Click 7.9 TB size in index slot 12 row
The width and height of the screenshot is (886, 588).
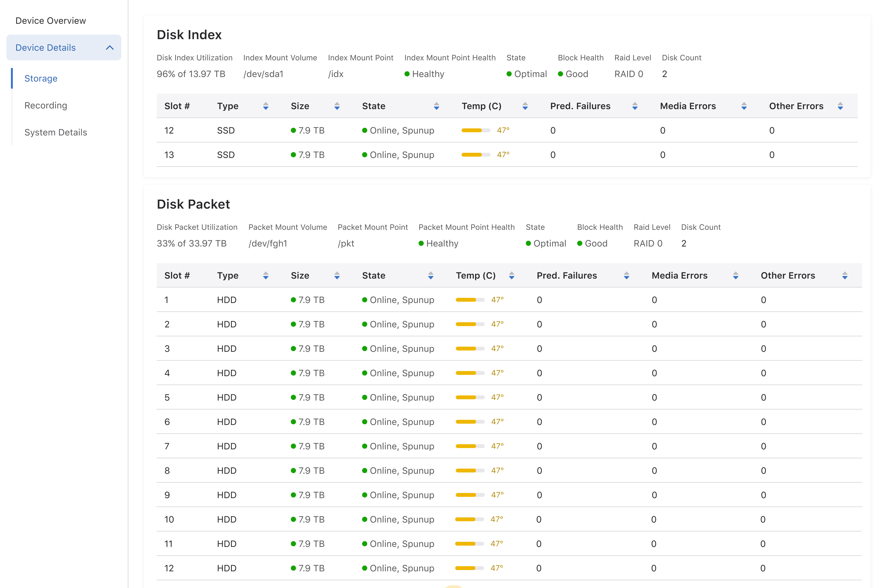[308, 131]
